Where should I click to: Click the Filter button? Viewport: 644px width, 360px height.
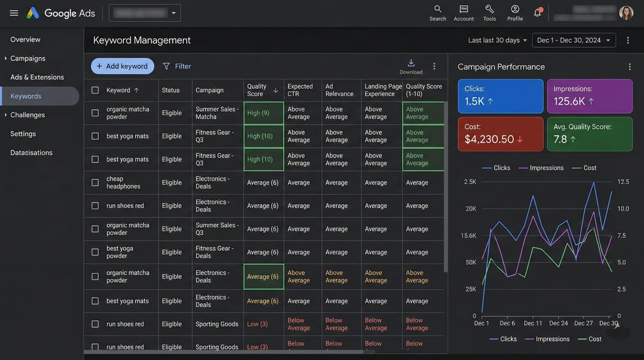click(177, 66)
